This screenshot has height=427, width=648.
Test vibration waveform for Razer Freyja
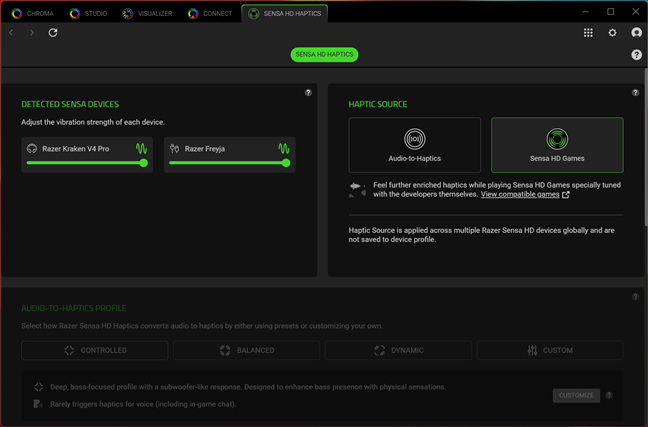[284, 149]
